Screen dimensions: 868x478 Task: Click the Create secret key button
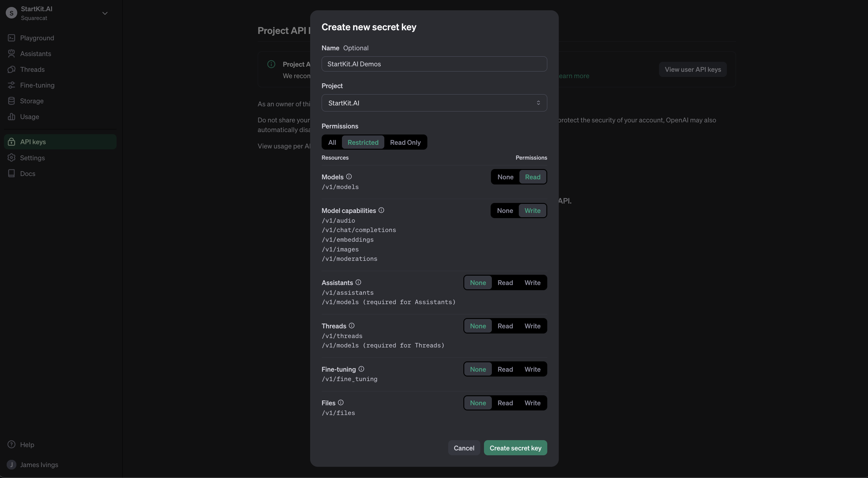pyautogui.click(x=515, y=448)
